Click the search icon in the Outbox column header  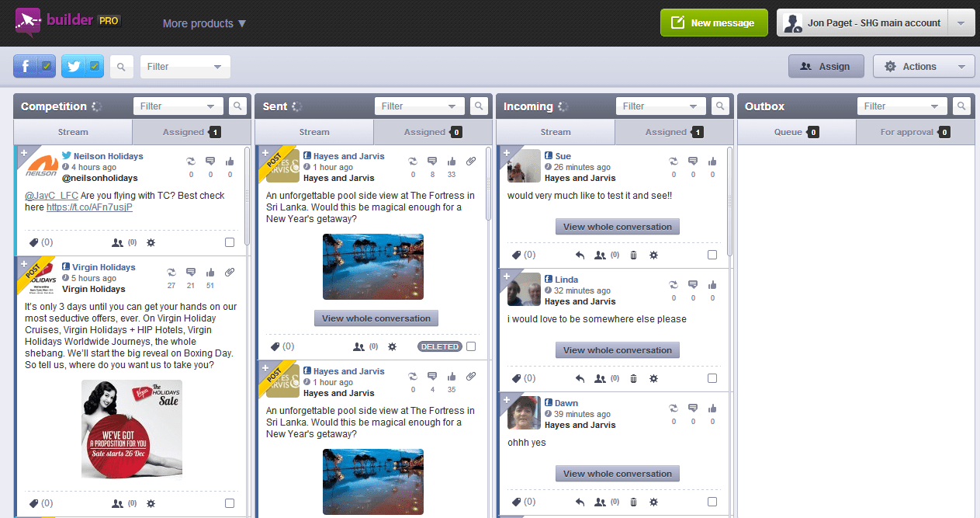click(x=962, y=106)
